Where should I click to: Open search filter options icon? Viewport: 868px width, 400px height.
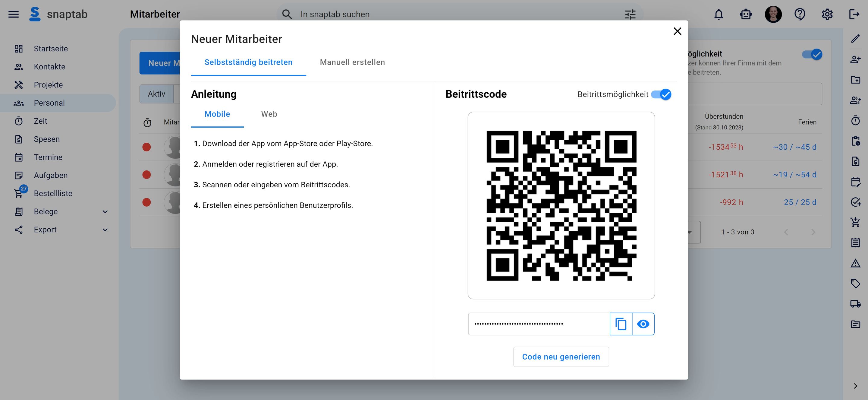(630, 14)
